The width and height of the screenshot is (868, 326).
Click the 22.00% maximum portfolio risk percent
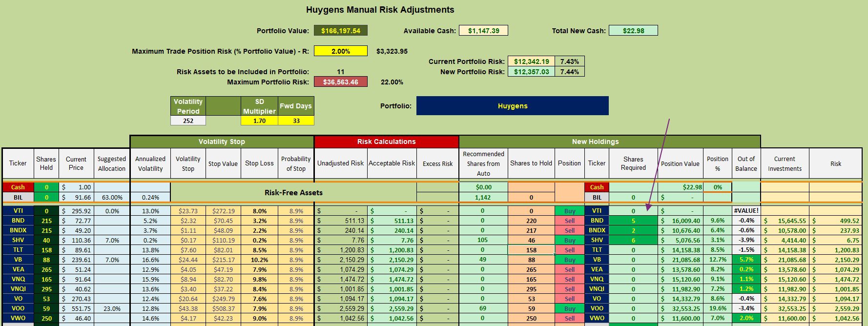(x=392, y=82)
